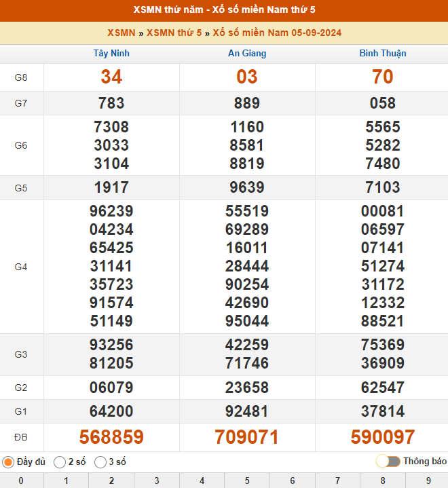The height and width of the screenshot is (488, 448).
Task: Select digit 2 in the bottom number bar
Action: click(x=111, y=481)
